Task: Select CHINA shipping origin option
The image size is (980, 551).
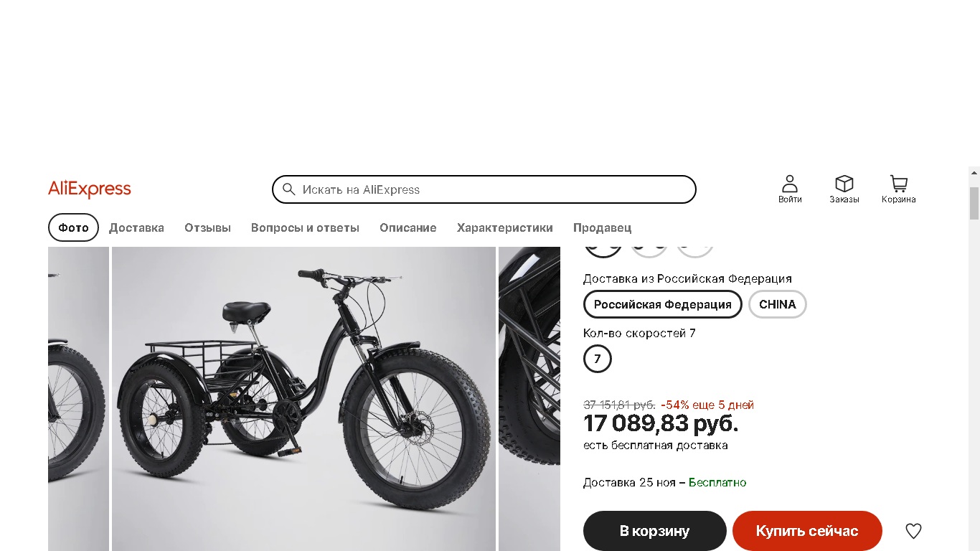Action: pyautogui.click(x=778, y=304)
